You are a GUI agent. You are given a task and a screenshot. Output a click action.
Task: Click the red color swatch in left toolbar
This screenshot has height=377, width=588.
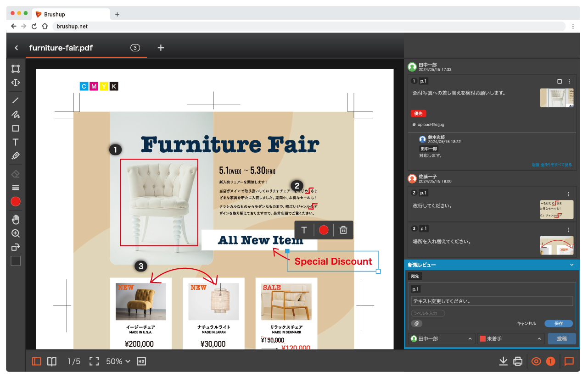click(x=16, y=201)
